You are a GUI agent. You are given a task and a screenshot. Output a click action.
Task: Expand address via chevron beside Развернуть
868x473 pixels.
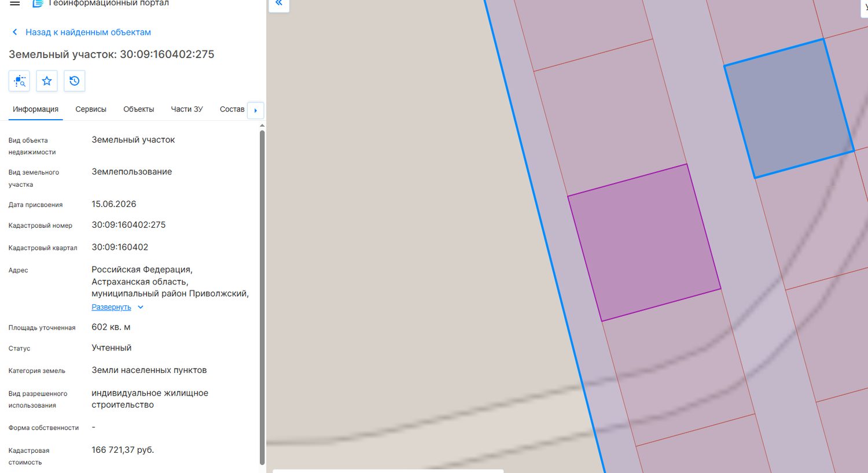(x=140, y=307)
